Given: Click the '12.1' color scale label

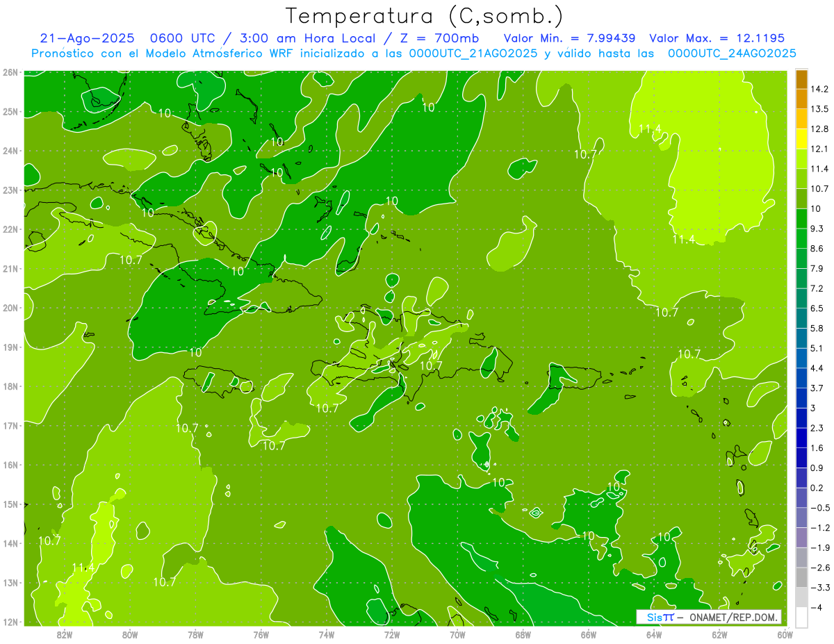Looking at the screenshot, I should pos(820,149).
